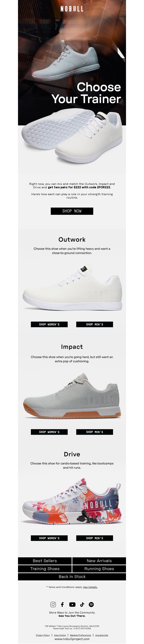Open the Privacy Policy link

click(x=43, y=635)
